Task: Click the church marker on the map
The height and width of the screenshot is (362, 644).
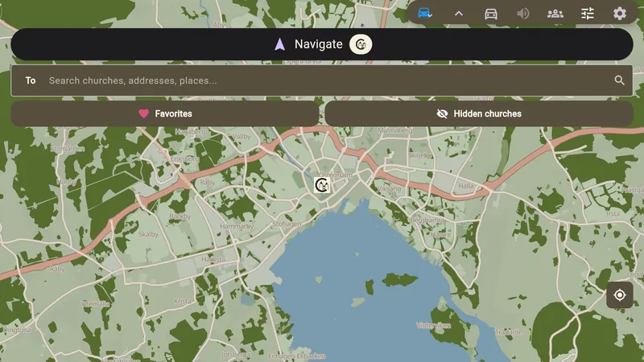Action: pyautogui.click(x=322, y=185)
